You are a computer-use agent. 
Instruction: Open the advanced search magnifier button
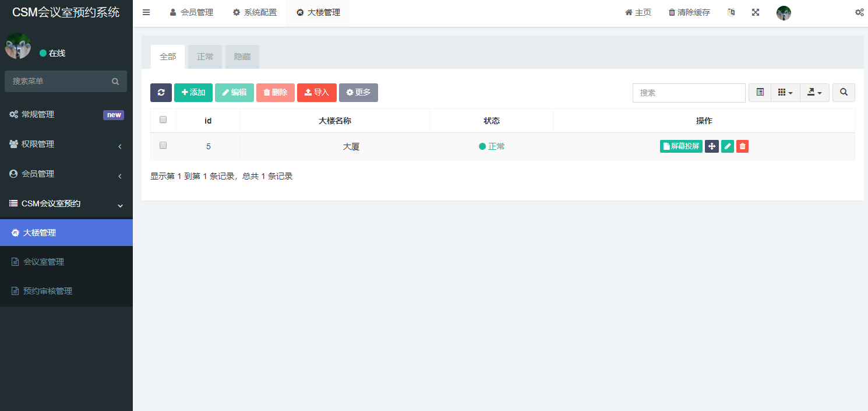tap(844, 93)
